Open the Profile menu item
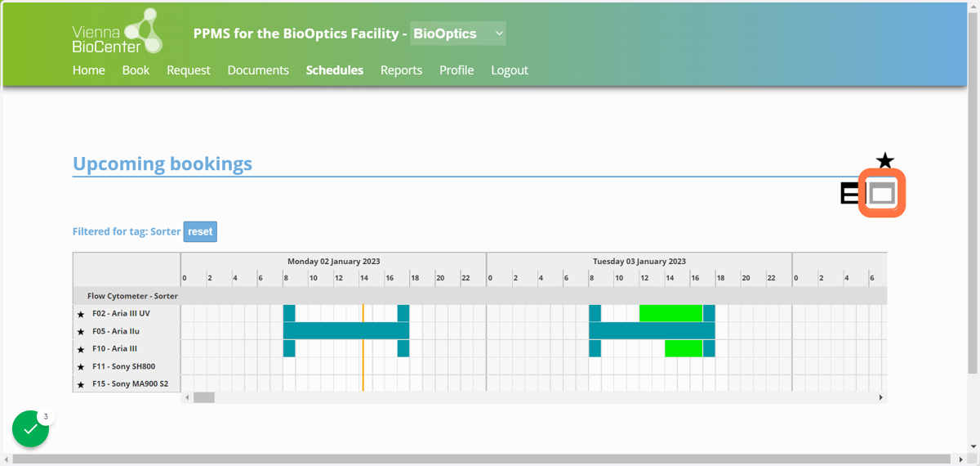The image size is (980, 466). point(457,70)
